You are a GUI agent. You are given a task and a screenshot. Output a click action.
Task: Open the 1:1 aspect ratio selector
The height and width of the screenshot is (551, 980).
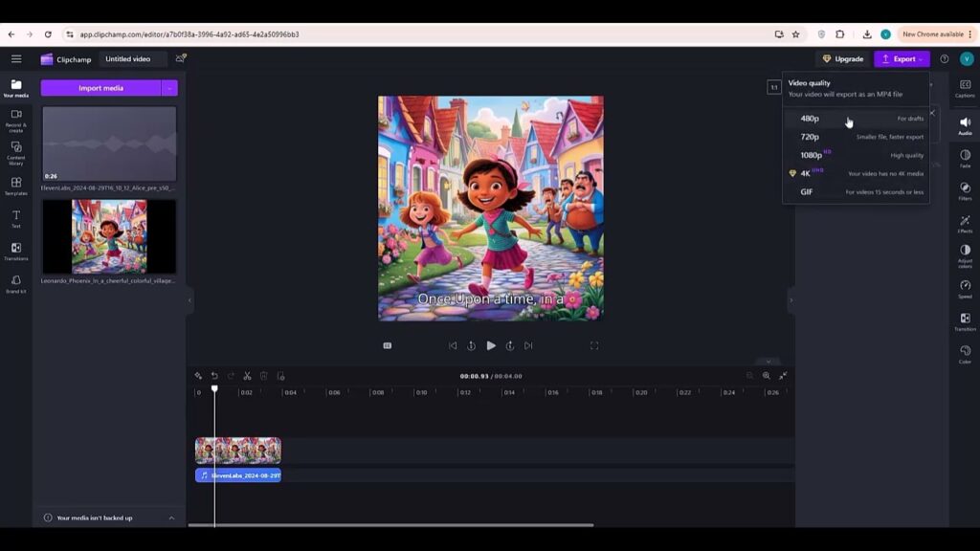pos(773,87)
